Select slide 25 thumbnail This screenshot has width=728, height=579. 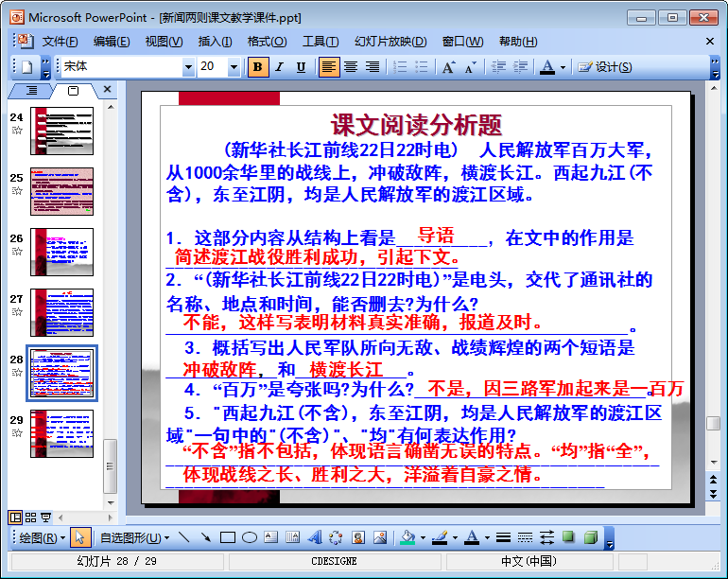pyautogui.click(x=61, y=191)
